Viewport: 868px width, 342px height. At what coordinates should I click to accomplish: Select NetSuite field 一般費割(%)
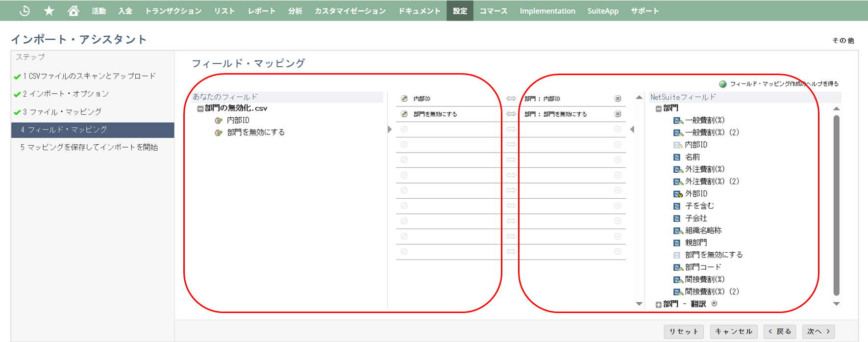tap(705, 120)
